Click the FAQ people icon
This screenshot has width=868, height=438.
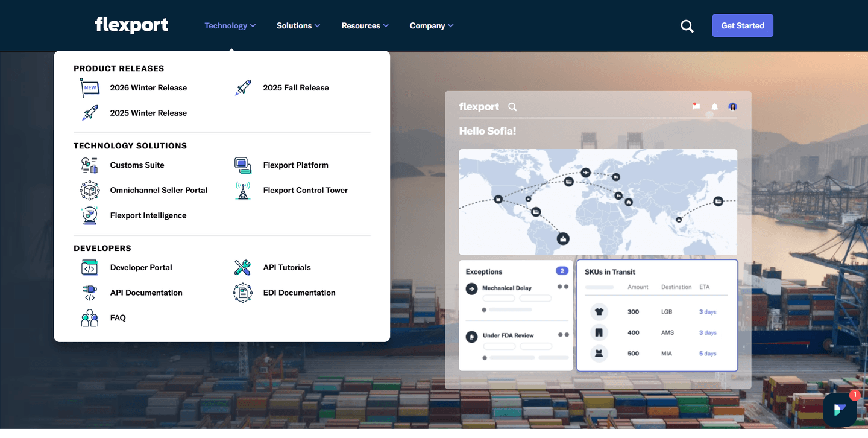click(90, 318)
